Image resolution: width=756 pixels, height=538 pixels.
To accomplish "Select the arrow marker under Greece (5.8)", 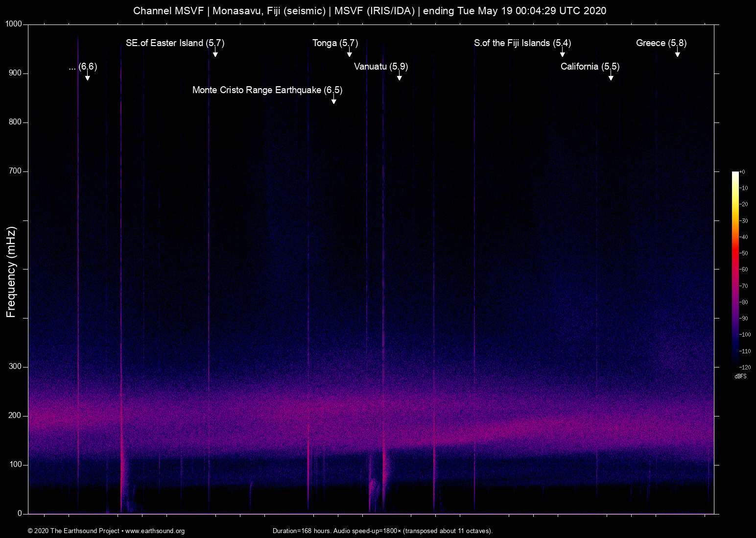I will pyautogui.click(x=678, y=52).
